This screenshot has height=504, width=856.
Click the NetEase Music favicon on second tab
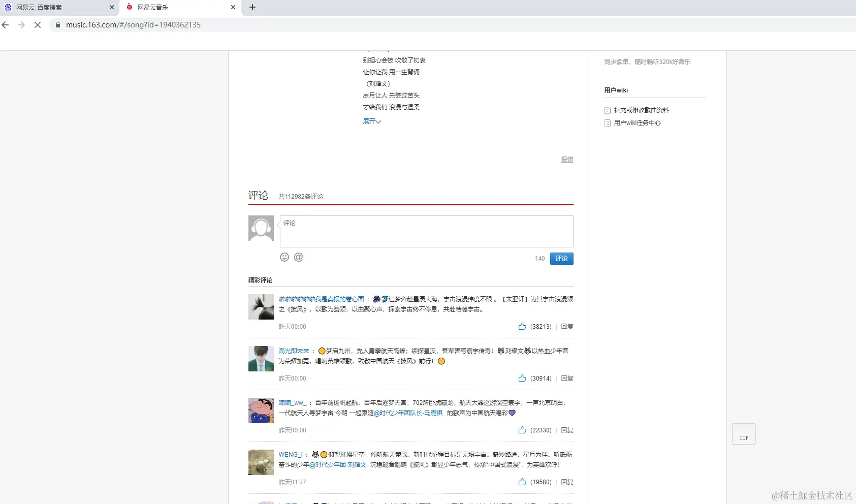pyautogui.click(x=130, y=7)
